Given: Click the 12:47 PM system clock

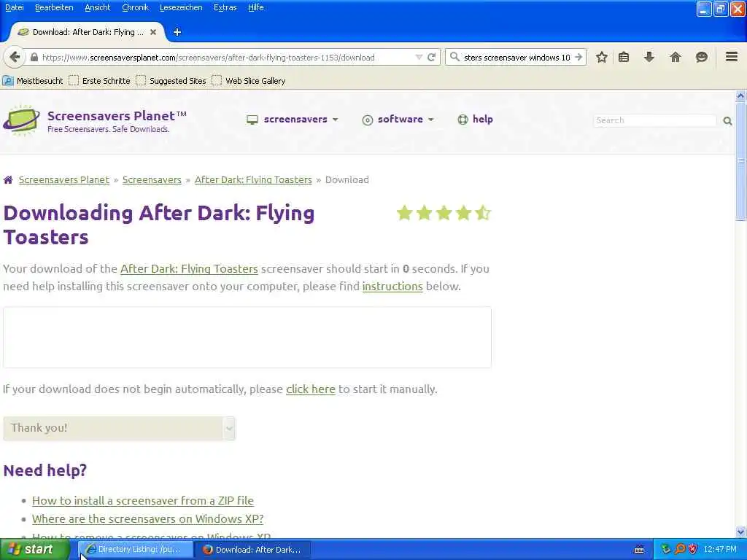Looking at the screenshot, I should (x=720, y=550).
